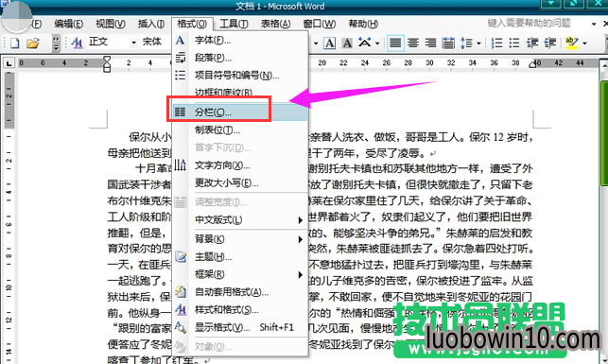Click the character border icon
The width and height of the screenshot is (608, 364).
(329, 43)
